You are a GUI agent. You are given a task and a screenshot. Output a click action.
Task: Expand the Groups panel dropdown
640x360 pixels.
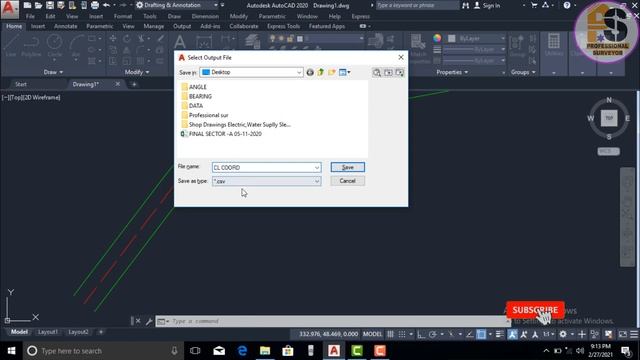tap(523, 72)
